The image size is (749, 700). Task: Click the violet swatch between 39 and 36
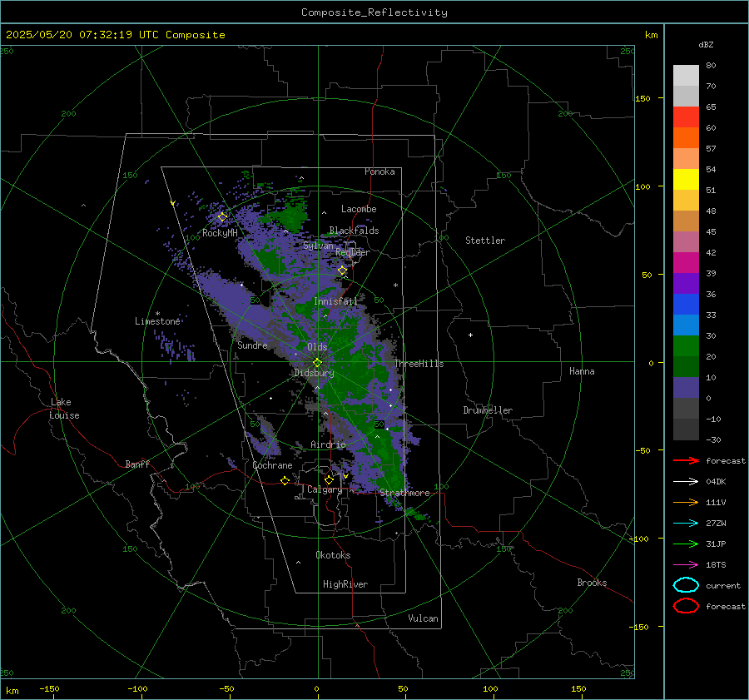pos(686,283)
